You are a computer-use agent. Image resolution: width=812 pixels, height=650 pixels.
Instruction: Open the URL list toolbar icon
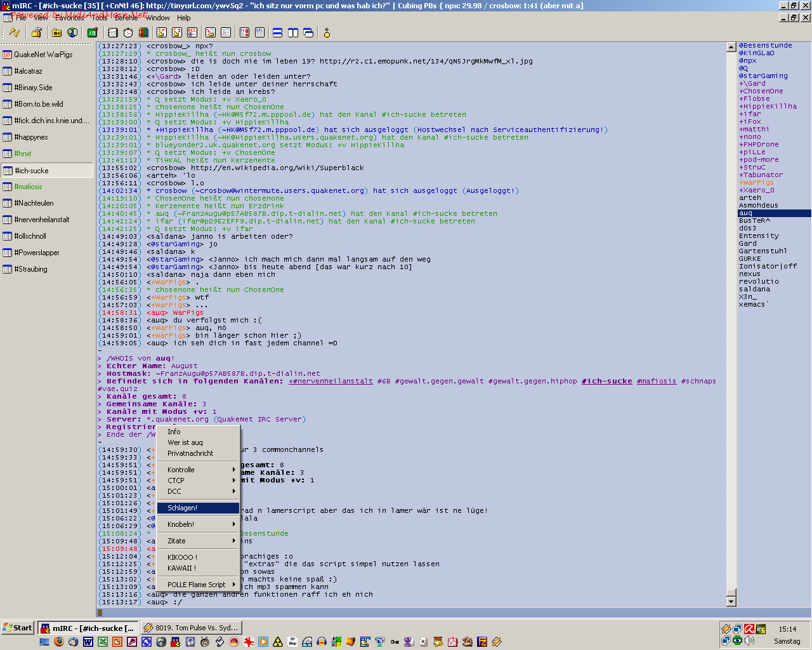pyautogui.click(x=259, y=33)
